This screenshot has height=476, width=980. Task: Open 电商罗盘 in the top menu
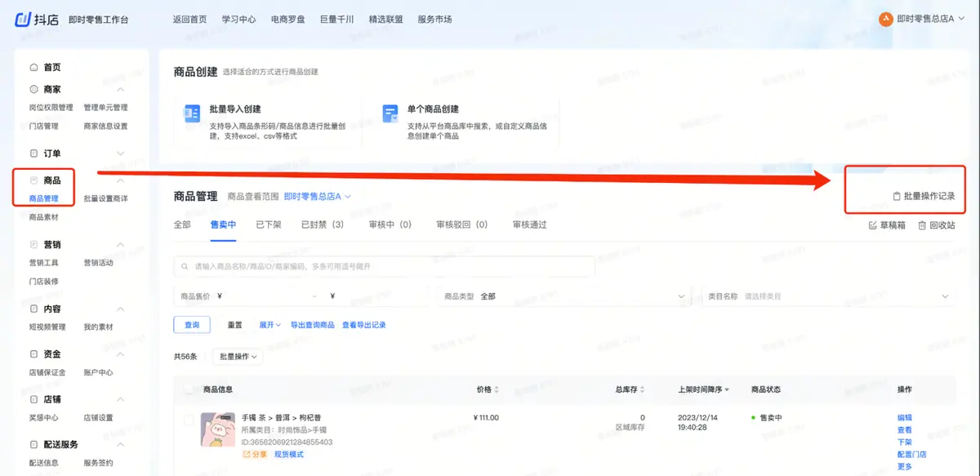(288, 19)
